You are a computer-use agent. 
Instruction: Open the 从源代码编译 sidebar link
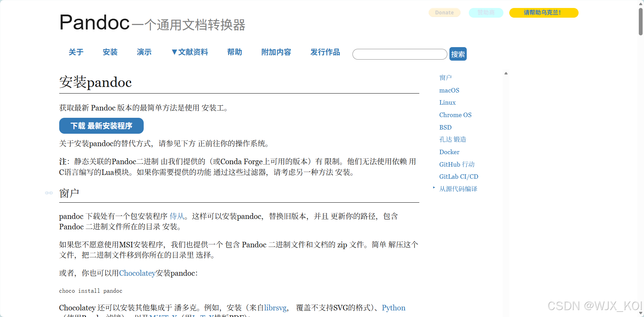pyautogui.click(x=458, y=189)
